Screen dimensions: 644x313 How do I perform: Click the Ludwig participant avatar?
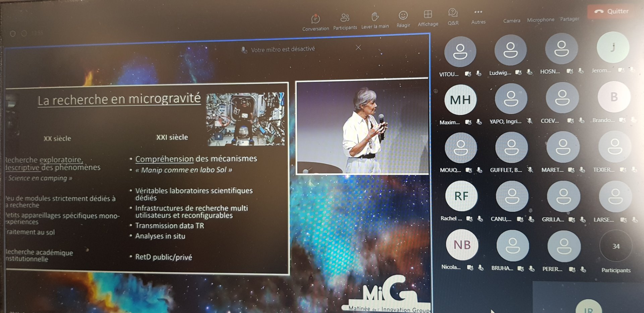[510, 50]
